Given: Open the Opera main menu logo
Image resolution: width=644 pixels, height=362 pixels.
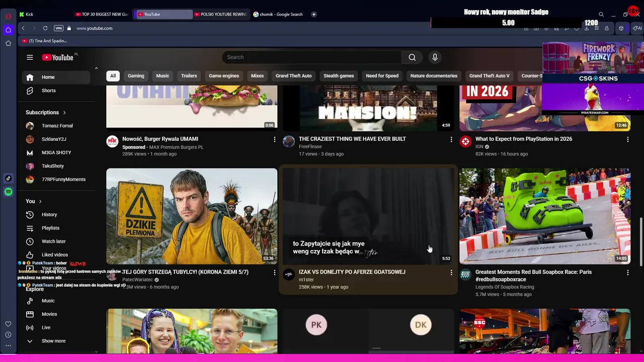Looking at the screenshot, I should [8, 16].
